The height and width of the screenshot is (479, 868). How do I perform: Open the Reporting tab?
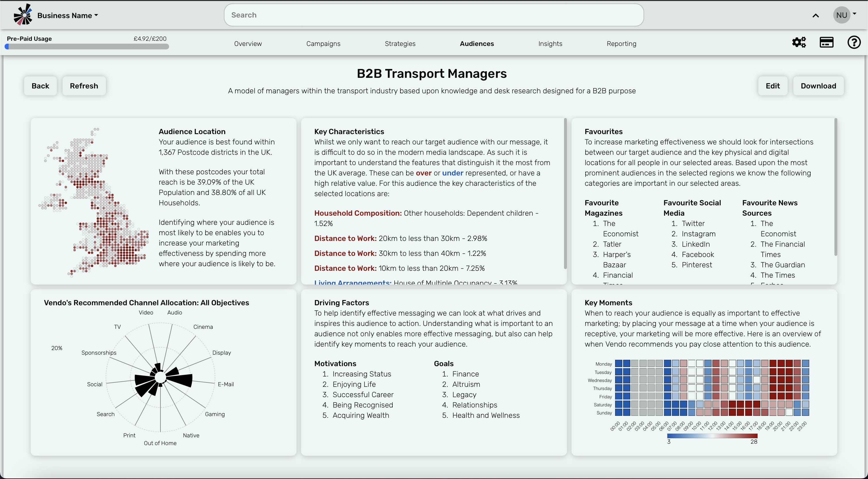tap(621, 43)
